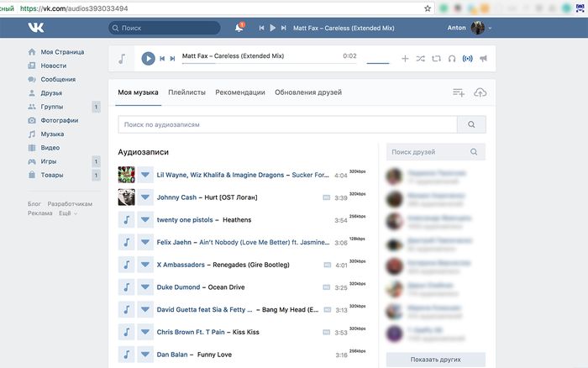The width and height of the screenshot is (588, 368).
Task: Click download arrow for Felix Jaehn track
Action: 145,242
